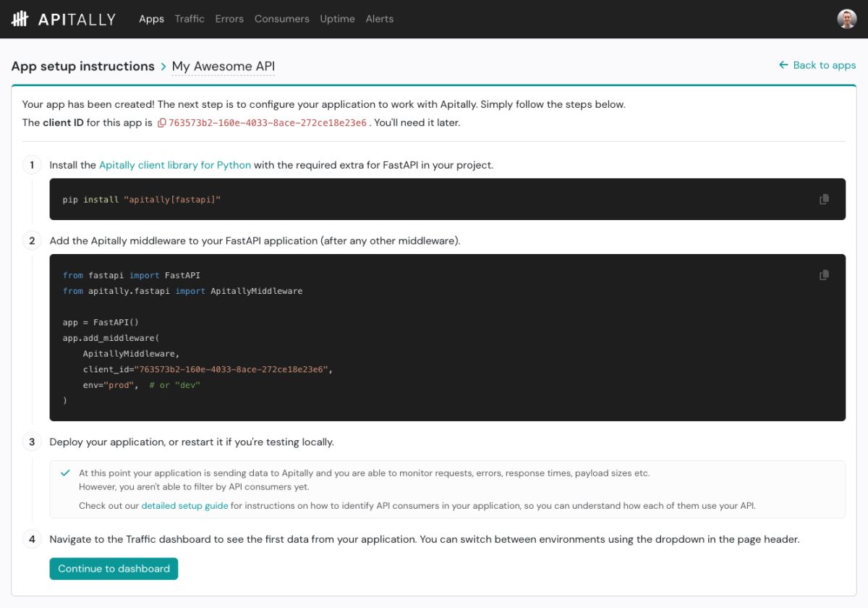Open the user avatar profile menu
This screenshot has width=868, height=608.
846,19
